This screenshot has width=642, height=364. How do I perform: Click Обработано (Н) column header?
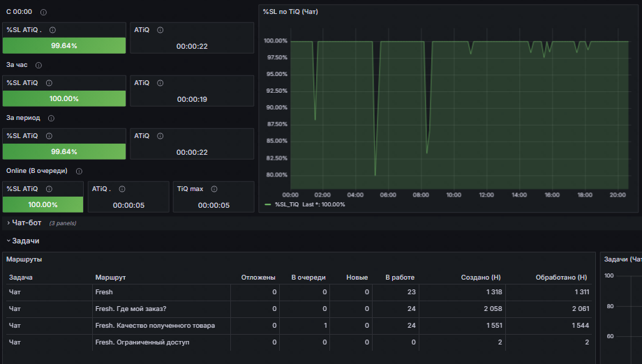click(560, 278)
